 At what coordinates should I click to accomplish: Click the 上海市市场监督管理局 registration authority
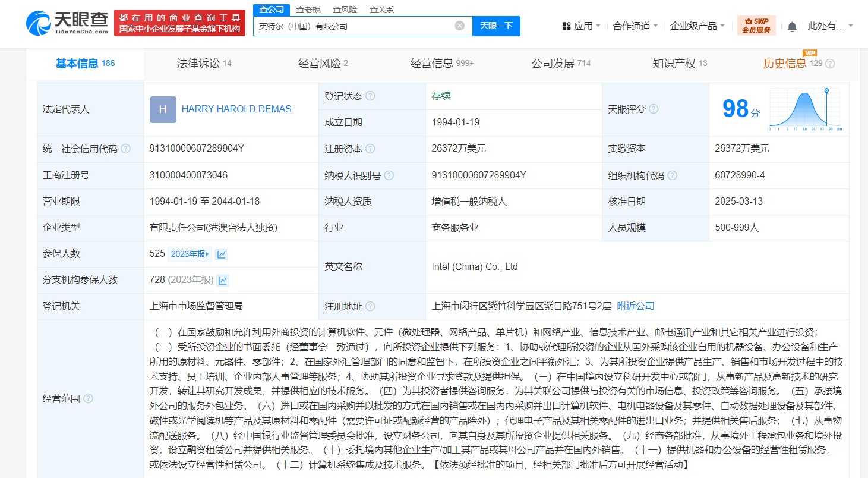pyautogui.click(x=197, y=306)
